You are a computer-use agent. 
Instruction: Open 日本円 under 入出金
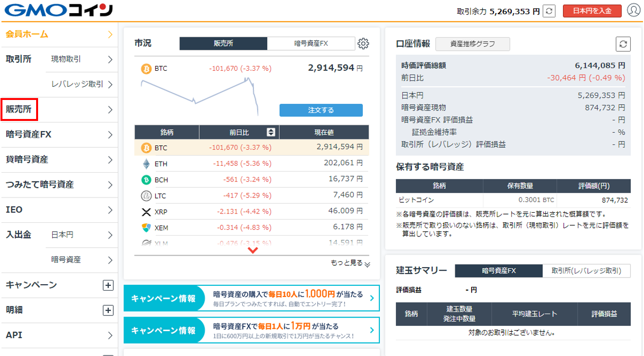point(82,235)
